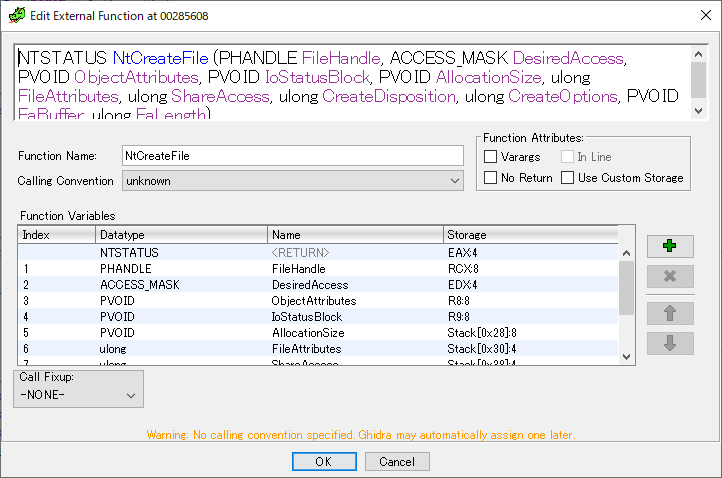Select the ACCESS_MASK datatype cell

coord(181,285)
